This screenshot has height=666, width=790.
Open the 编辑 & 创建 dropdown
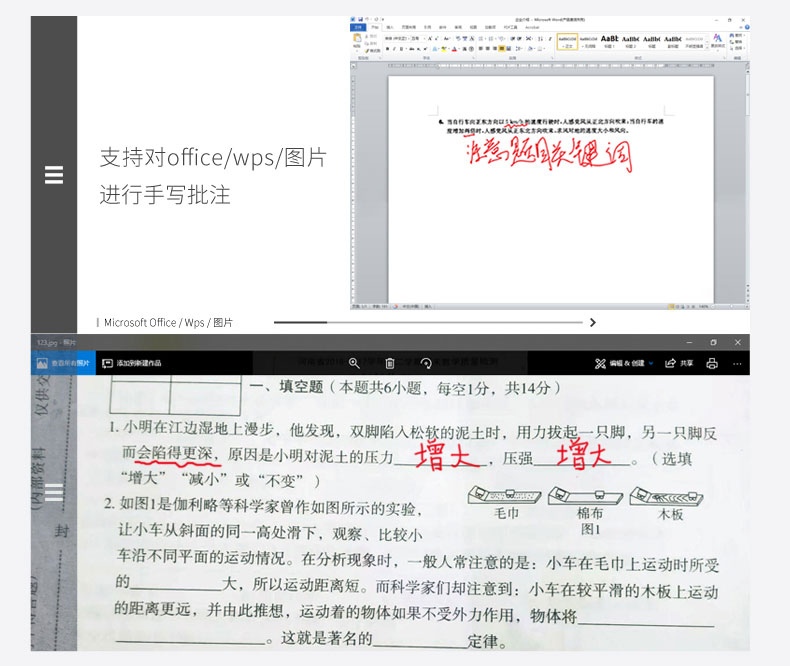point(624,363)
